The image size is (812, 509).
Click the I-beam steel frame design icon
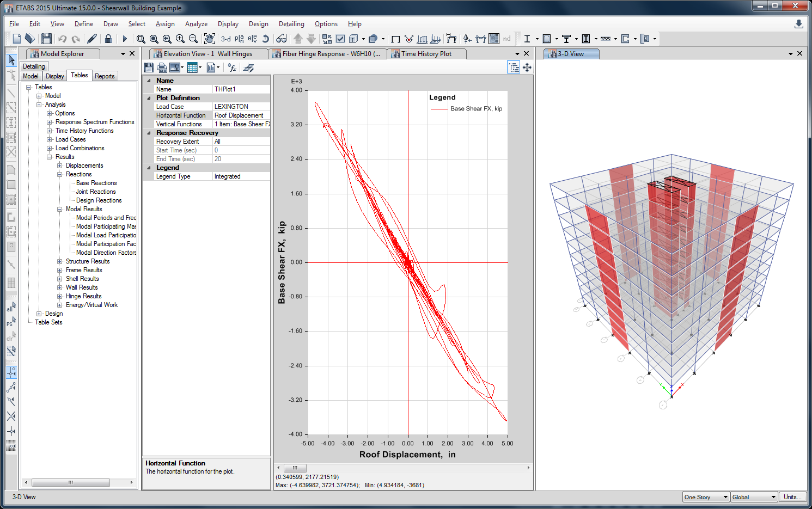(527, 39)
